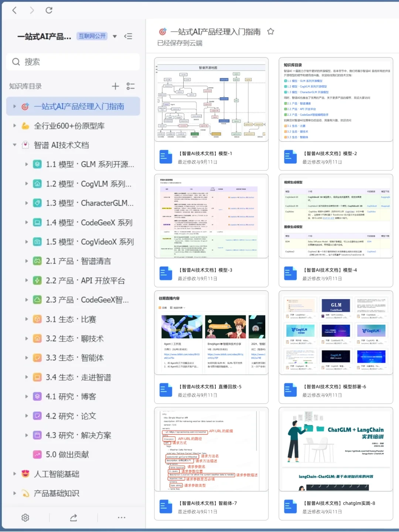Image resolution: width=399 pixels, height=532 pixels.
Task: Reload the page with the refresh icon
Action: pos(49,10)
